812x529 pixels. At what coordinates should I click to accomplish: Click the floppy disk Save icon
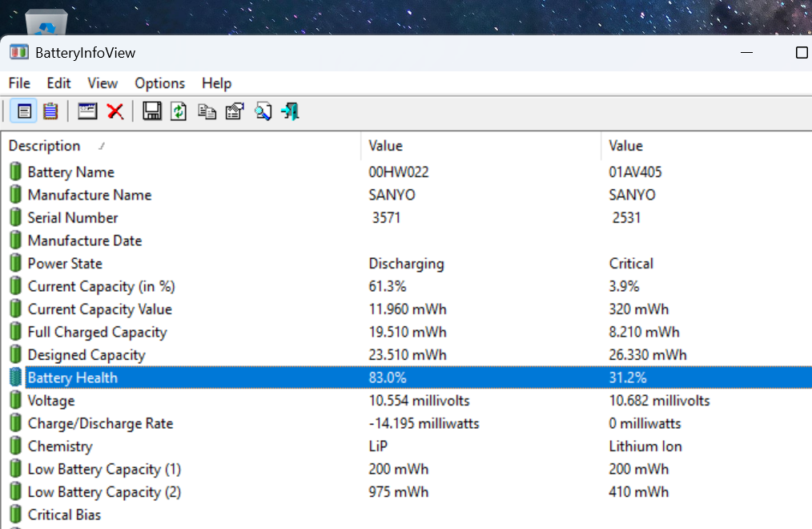coord(151,111)
